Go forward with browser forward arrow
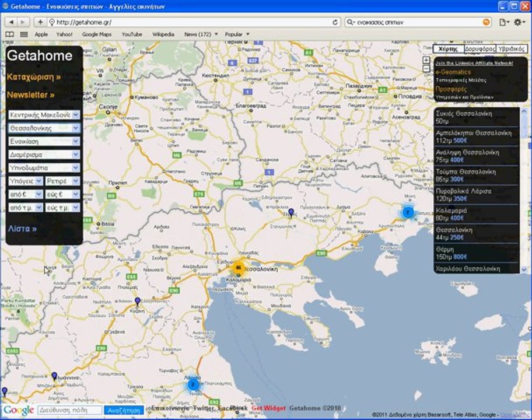The width and height of the screenshot is (532, 420). (23, 22)
